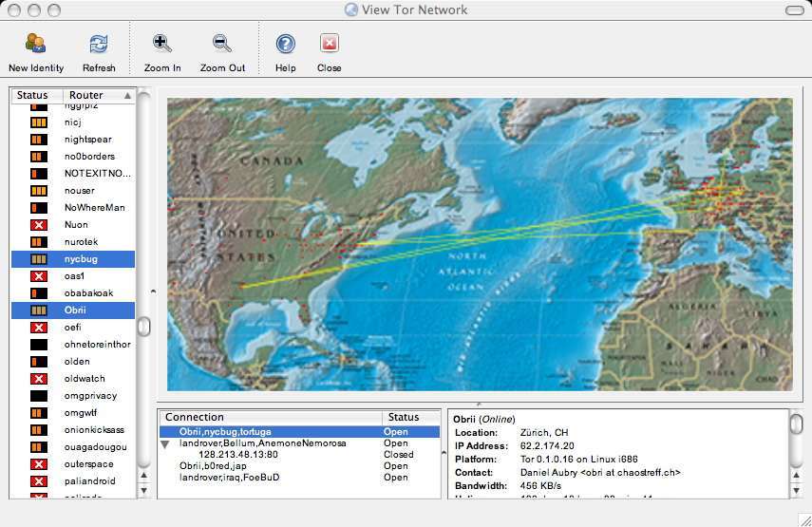The width and height of the screenshot is (812, 527).
Task: Click the status icon beside nurotek
Action: (39, 242)
